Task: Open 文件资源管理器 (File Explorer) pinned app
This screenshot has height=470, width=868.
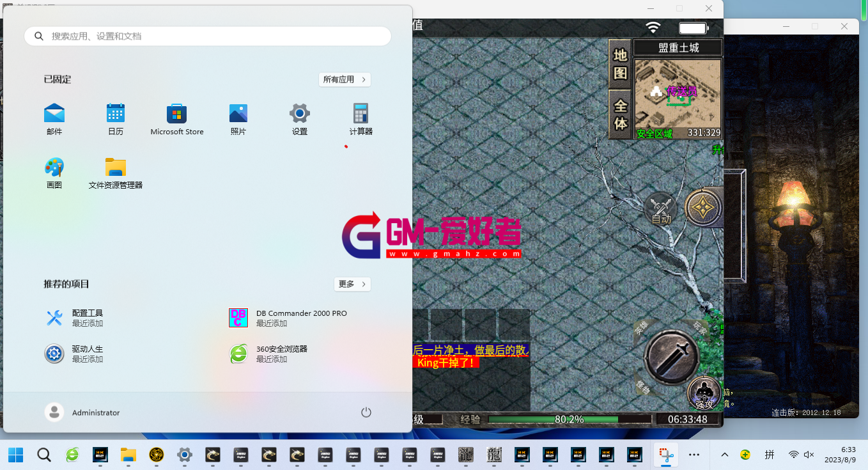Action: (x=116, y=173)
